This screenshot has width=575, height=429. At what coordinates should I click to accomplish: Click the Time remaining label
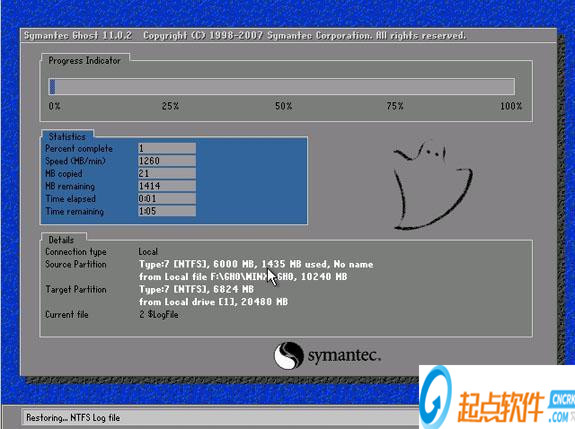[74, 211]
